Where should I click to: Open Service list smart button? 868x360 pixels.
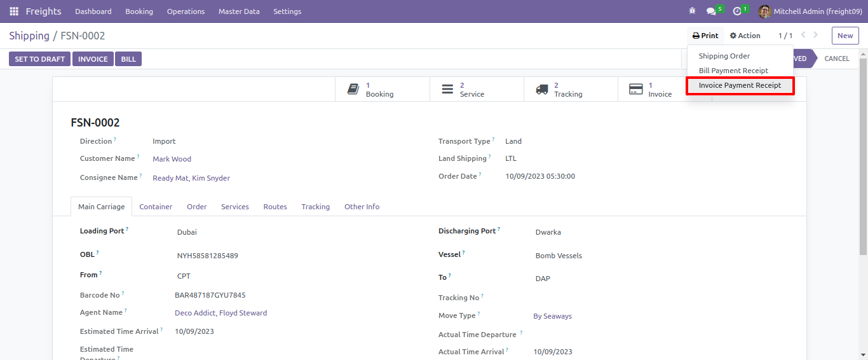pos(477,89)
